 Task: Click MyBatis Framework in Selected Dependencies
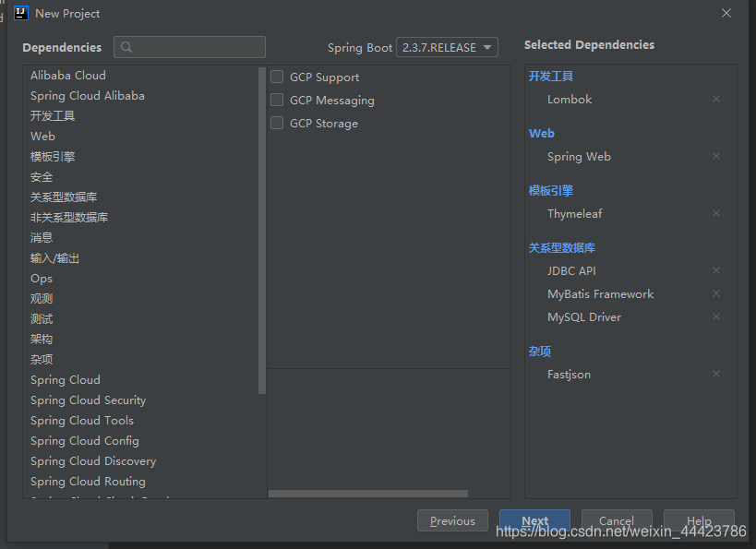600,294
